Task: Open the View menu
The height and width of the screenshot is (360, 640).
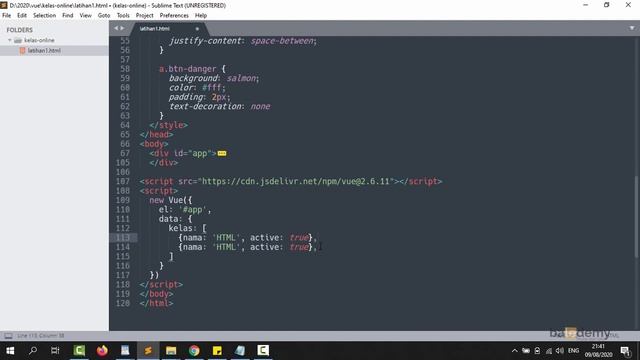Action: pyautogui.click(x=85, y=16)
